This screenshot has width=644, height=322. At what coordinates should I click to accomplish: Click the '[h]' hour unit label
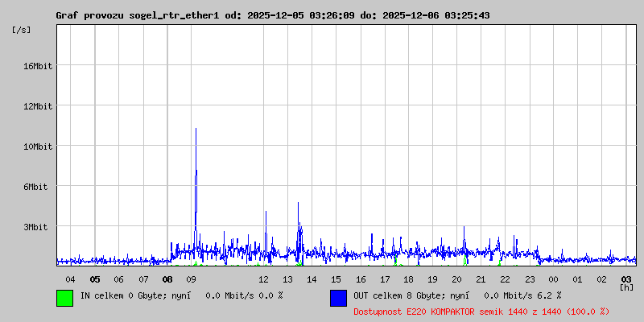pos(626,287)
